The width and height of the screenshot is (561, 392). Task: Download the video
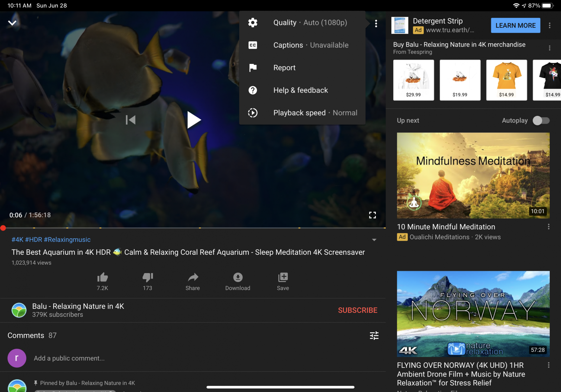pyautogui.click(x=238, y=281)
